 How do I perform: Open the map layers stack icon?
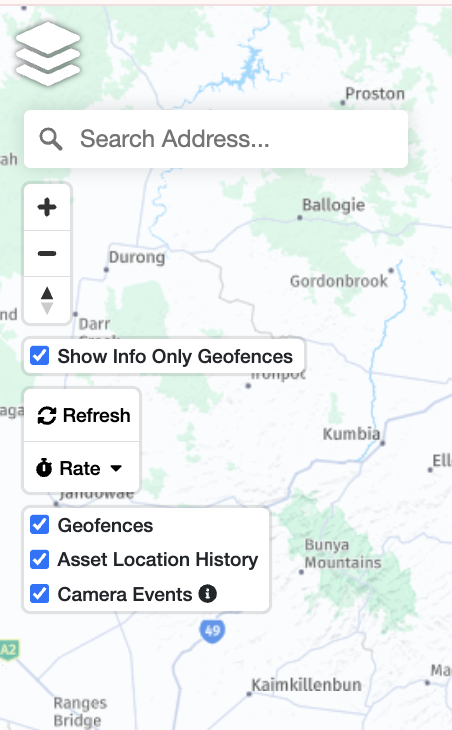coord(48,53)
